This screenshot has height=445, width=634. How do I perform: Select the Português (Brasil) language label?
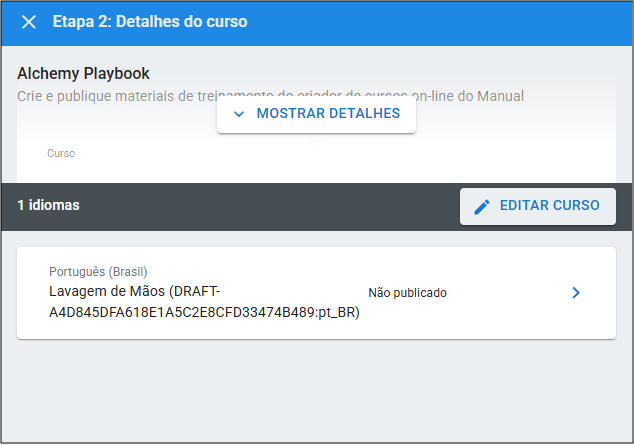98,272
